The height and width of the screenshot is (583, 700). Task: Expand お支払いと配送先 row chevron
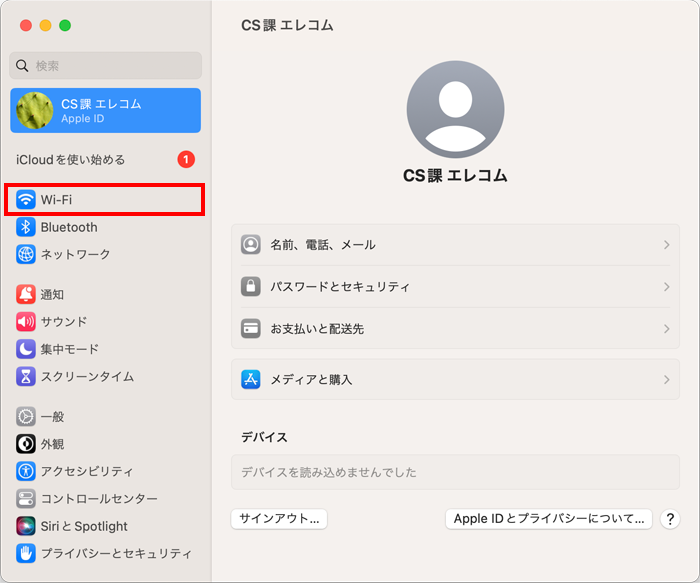(x=667, y=329)
